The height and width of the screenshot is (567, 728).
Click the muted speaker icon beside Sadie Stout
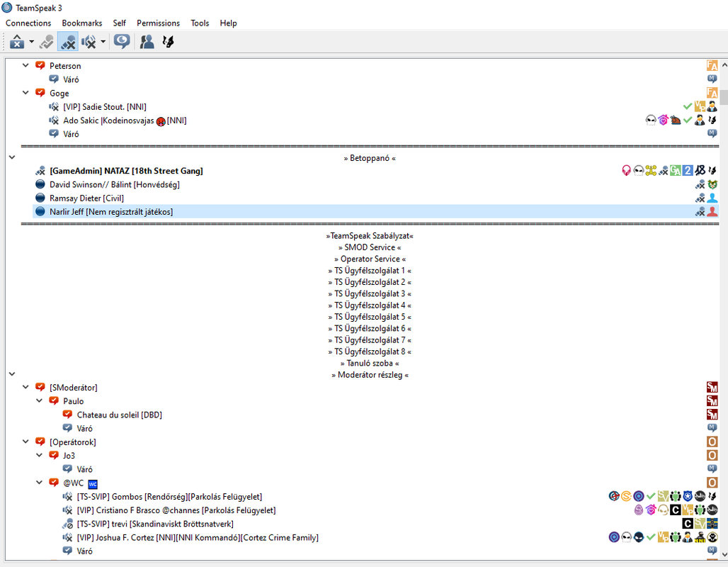click(x=54, y=107)
